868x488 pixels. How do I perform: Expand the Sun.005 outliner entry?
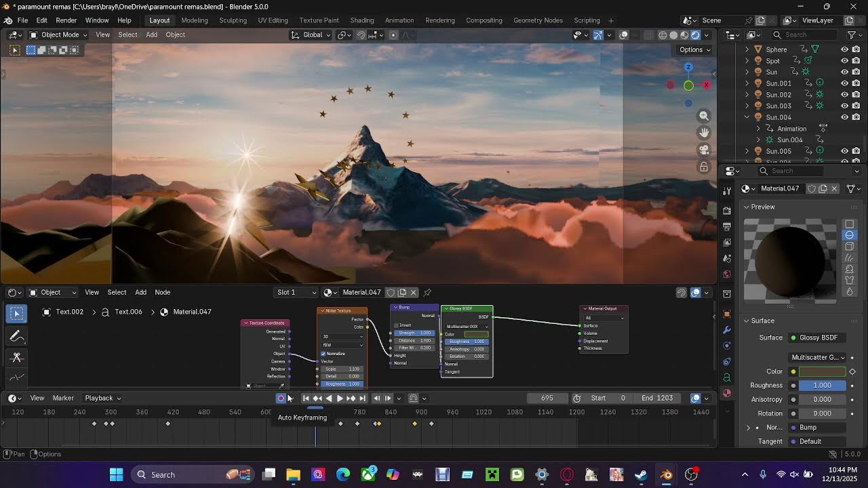click(747, 151)
